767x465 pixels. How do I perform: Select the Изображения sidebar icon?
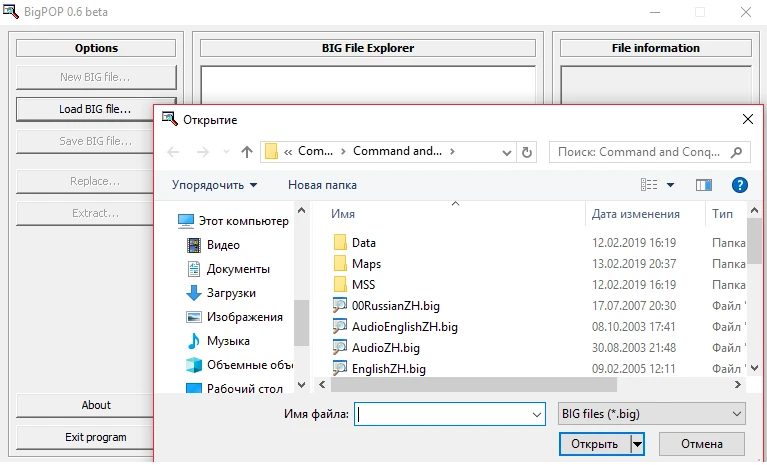point(194,317)
